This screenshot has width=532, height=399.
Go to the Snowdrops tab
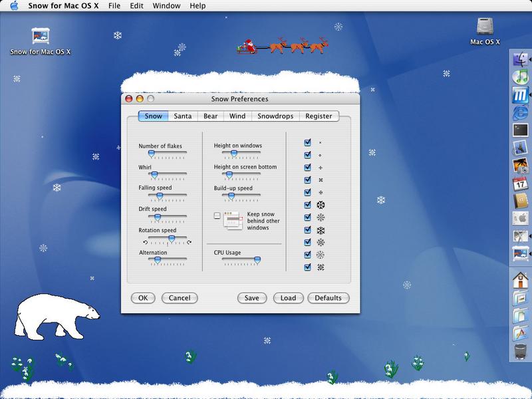point(275,116)
